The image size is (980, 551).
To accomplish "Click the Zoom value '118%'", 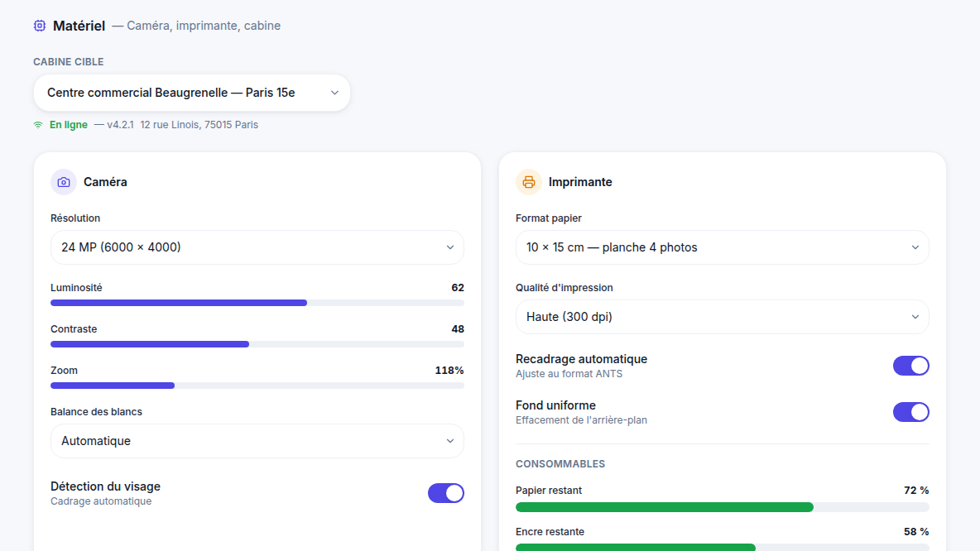I will 449,371.
